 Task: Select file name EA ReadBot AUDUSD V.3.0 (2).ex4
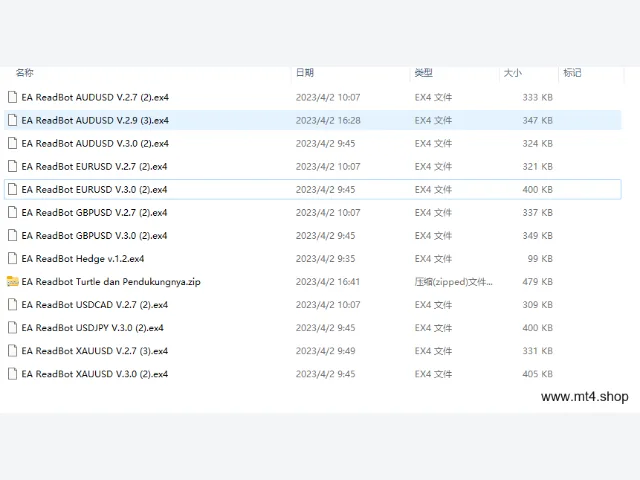(x=95, y=144)
